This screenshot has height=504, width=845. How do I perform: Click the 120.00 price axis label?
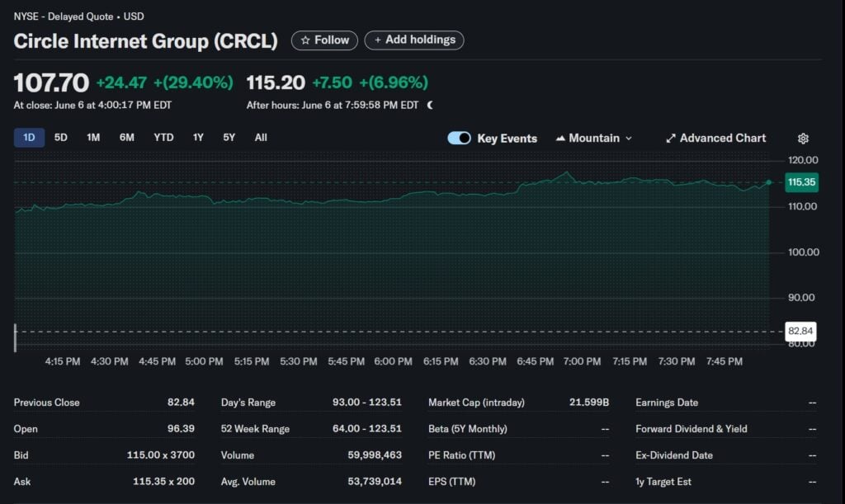click(803, 160)
